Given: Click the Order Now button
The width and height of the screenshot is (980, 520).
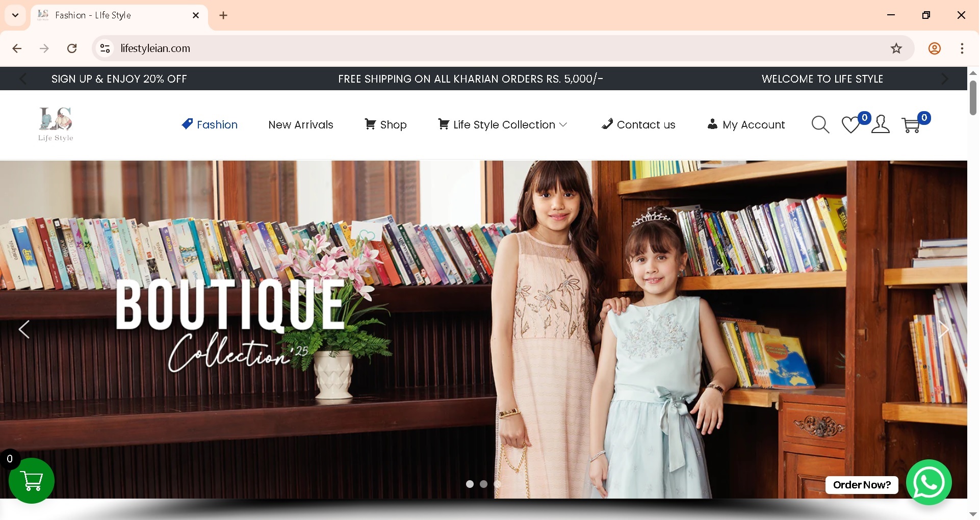Looking at the screenshot, I should pos(861,485).
